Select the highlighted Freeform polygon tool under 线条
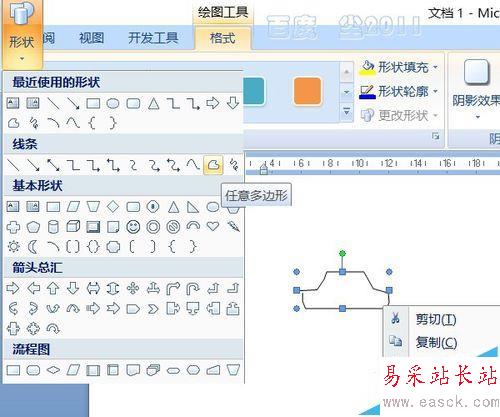This screenshot has height=417, width=500. 213,165
